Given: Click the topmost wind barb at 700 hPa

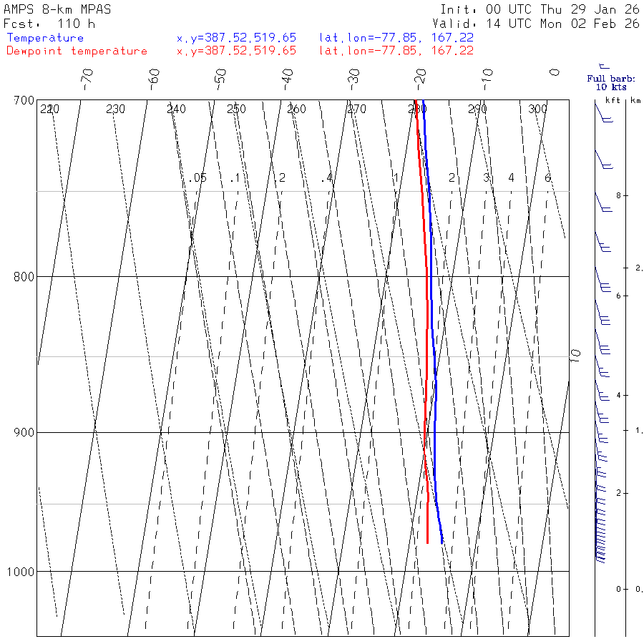Looking at the screenshot, I should point(604,113).
